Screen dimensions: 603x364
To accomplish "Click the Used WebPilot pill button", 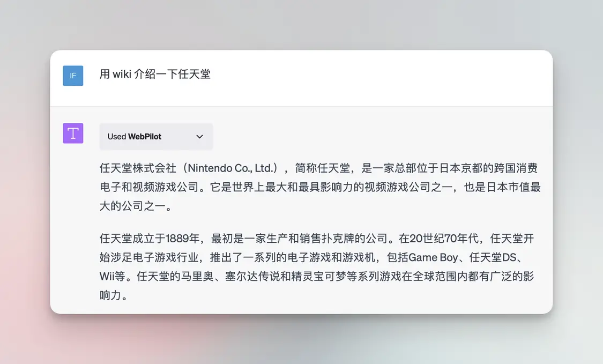I will click(155, 137).
